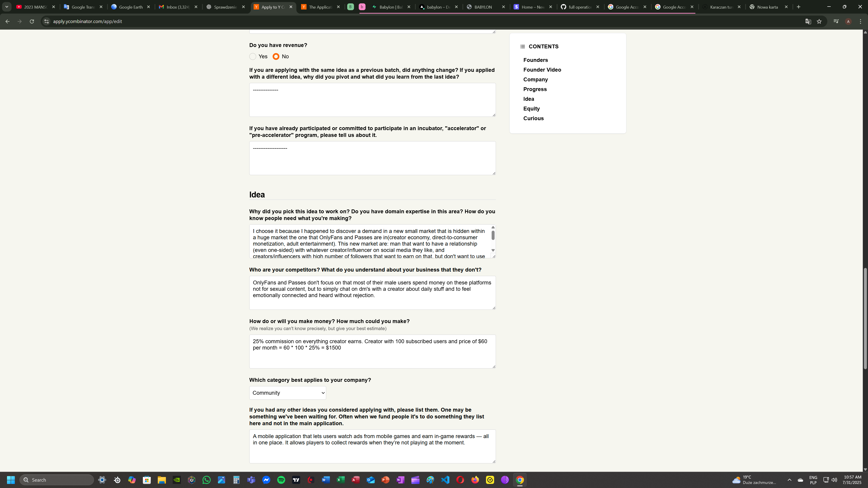Switch to the Google Earth tab

point(131,7)
